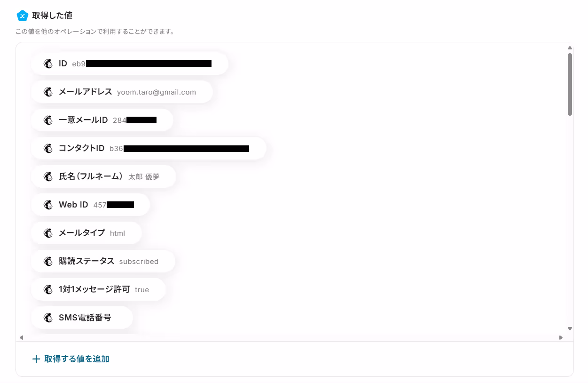Select the 氏名(フルネーム) value chip
The height and width of the screenshot is (383, 588).
pyautogui.click(x=103, y=176)
